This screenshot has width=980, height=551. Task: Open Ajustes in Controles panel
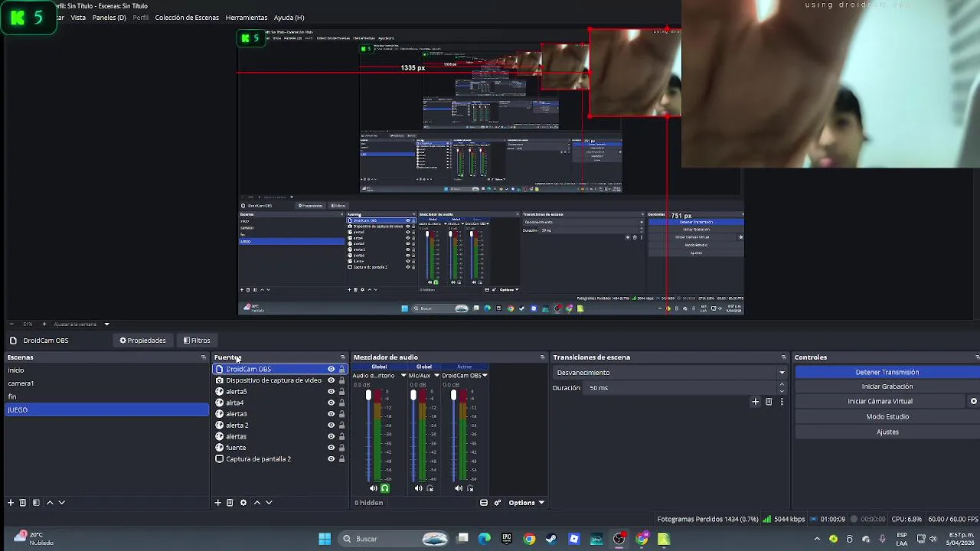(887, 432)
